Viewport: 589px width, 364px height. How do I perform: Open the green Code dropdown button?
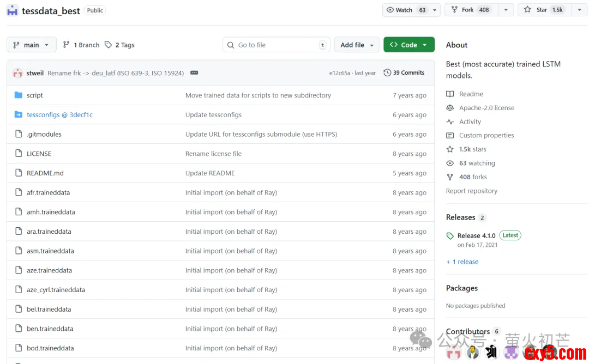point(408,45)
